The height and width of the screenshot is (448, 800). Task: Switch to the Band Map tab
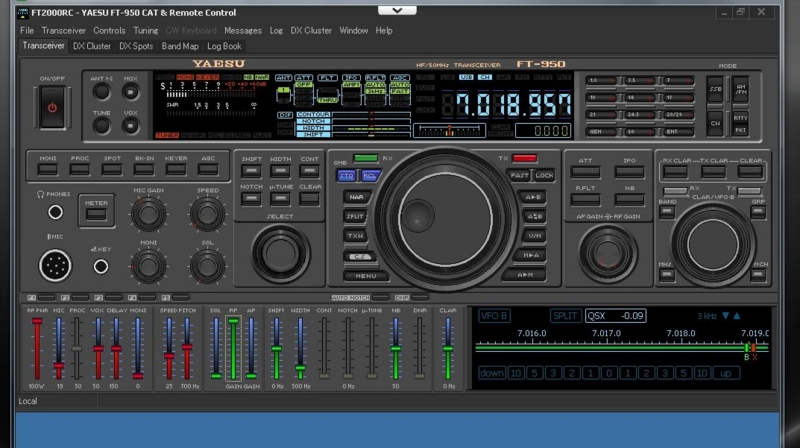(x=180, y=46)
